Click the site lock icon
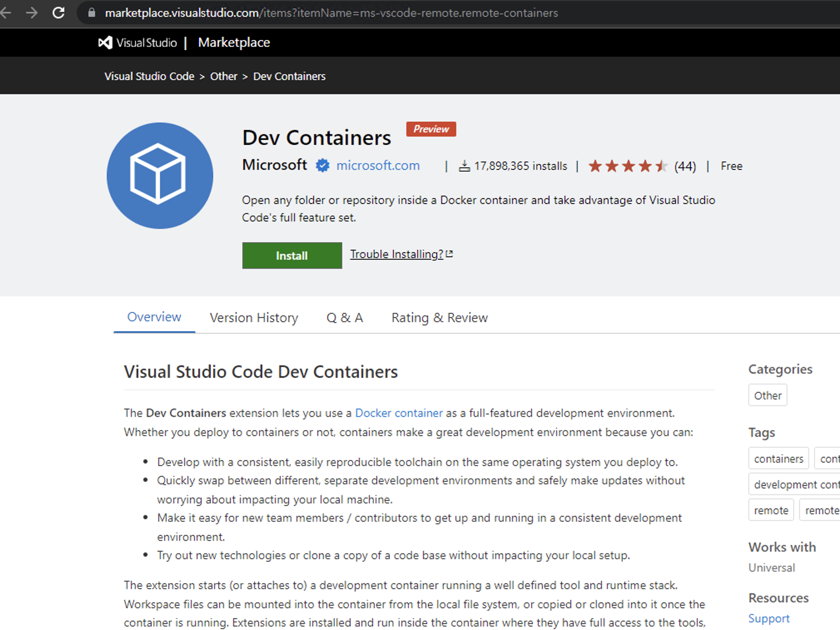840x630 pixels. click(x=92, y=13)
